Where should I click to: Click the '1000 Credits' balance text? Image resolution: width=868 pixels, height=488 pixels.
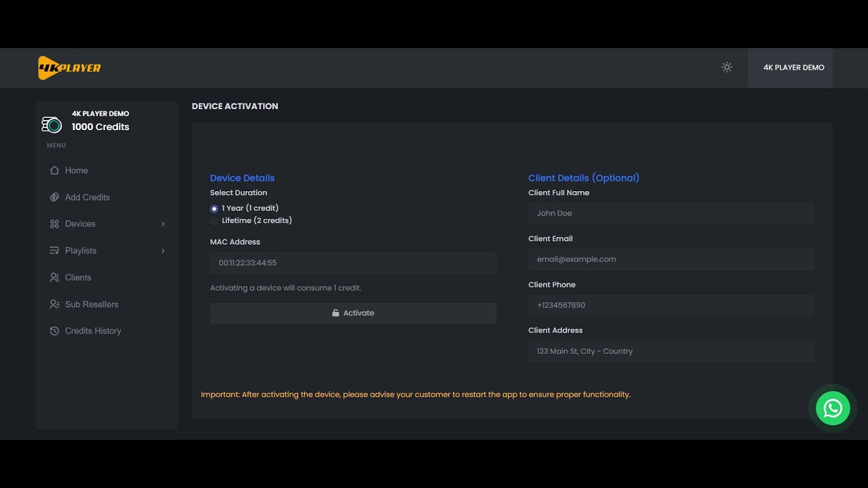100,127
